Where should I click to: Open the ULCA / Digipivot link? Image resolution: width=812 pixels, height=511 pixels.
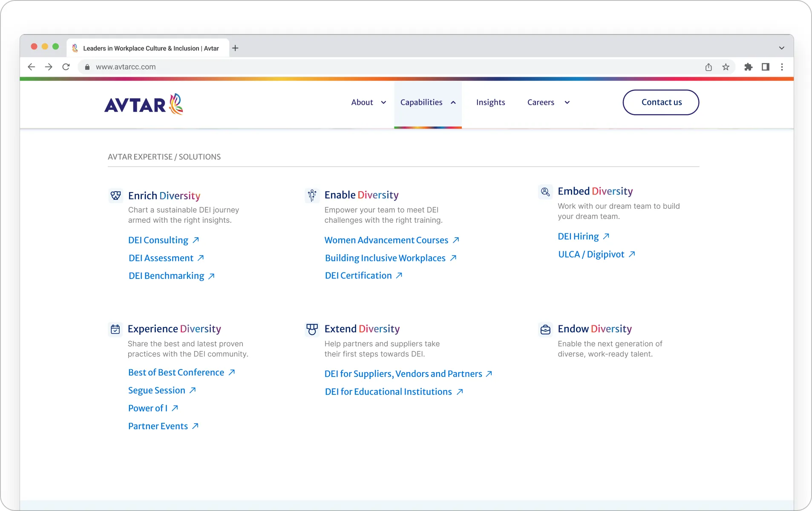point(591,254)
